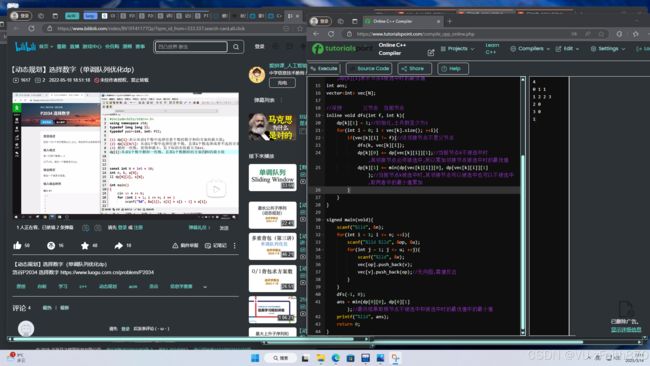Reload the bilibili page
The width and height of the screenshot is (650, 366).
tap(32, 29)
